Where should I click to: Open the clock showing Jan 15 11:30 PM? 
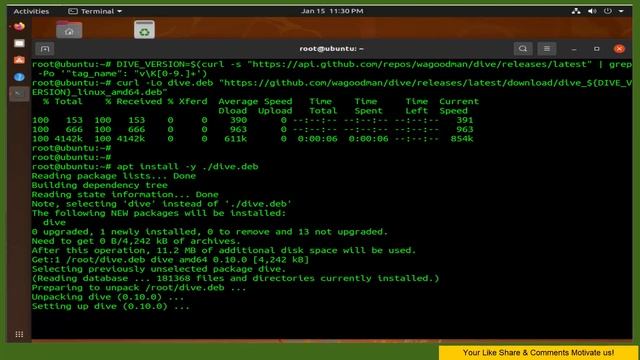tap(332, 11)
